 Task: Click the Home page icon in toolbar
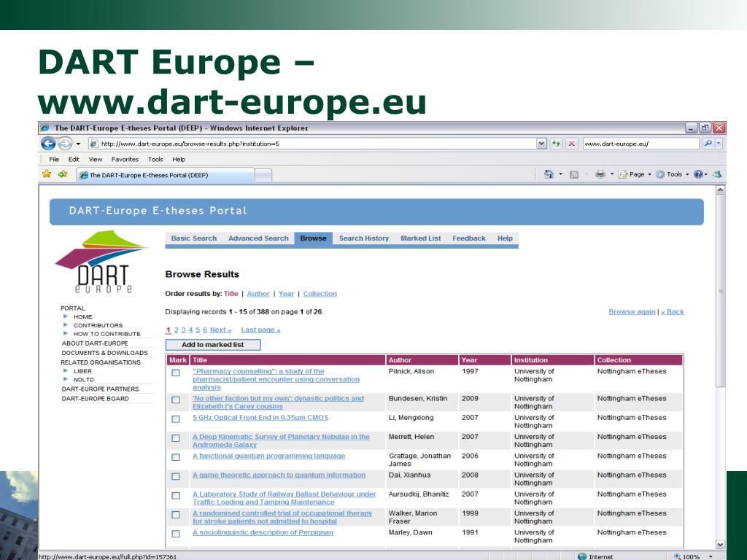pos(549,174)
